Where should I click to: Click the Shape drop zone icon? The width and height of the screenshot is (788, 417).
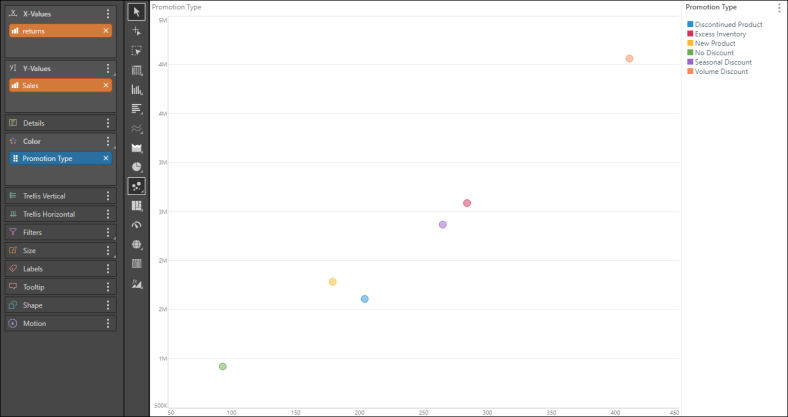coord(14,305)
